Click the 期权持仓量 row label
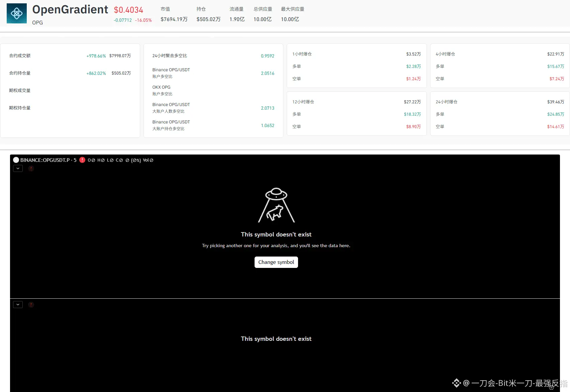The height and width of the screenshot is (392, 570). click(20, 108)
